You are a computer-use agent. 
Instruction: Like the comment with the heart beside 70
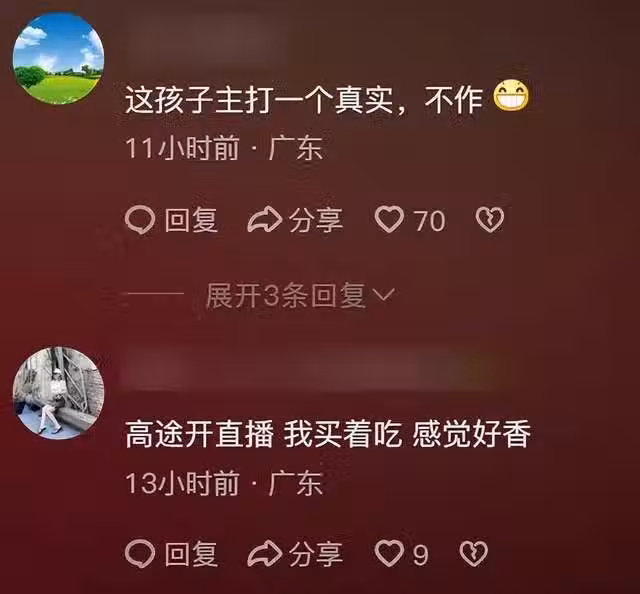pos(389,220)
